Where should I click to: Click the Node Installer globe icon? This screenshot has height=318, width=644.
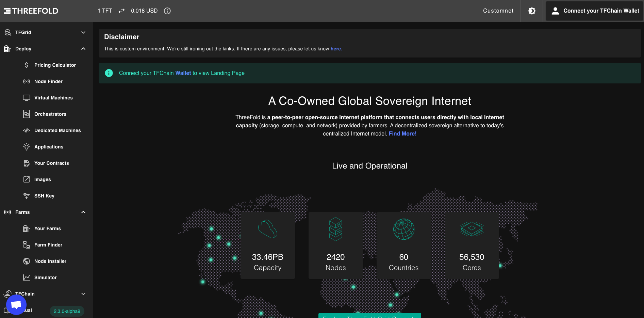(27, 261)
